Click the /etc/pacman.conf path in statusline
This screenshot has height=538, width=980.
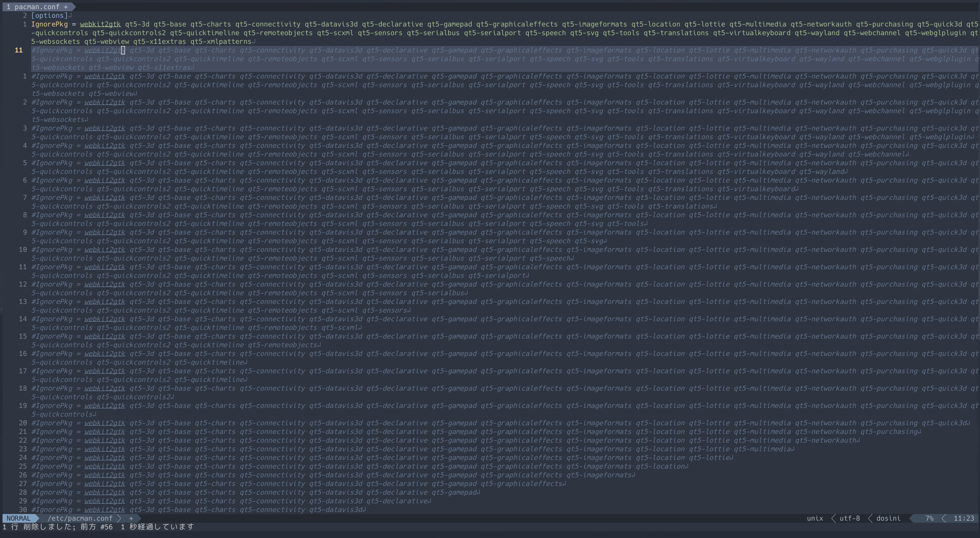click(80, 518)
